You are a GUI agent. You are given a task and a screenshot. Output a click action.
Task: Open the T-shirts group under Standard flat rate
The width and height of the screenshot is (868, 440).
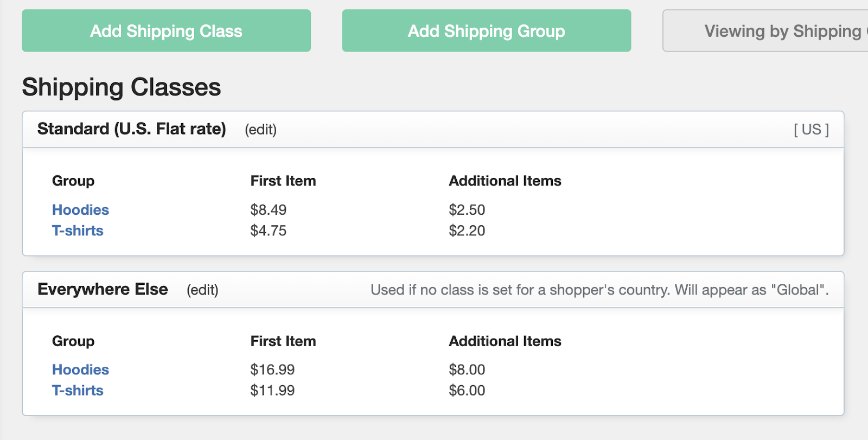click(x=78, y=231)
